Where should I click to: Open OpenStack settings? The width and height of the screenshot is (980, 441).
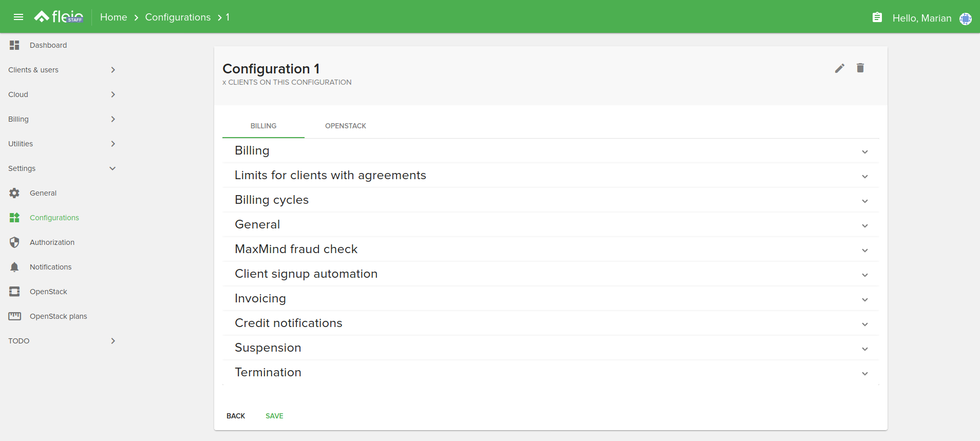coord(48,292)
